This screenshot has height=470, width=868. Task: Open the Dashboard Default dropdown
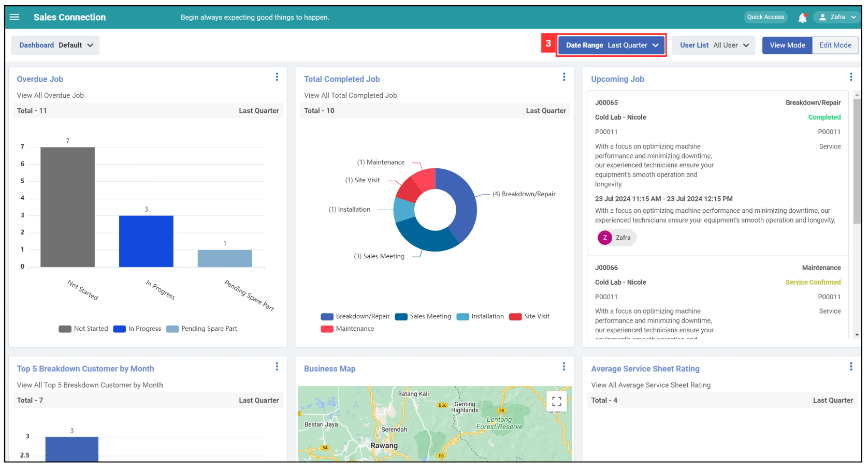pyautogui.click(x=55, y=45)
